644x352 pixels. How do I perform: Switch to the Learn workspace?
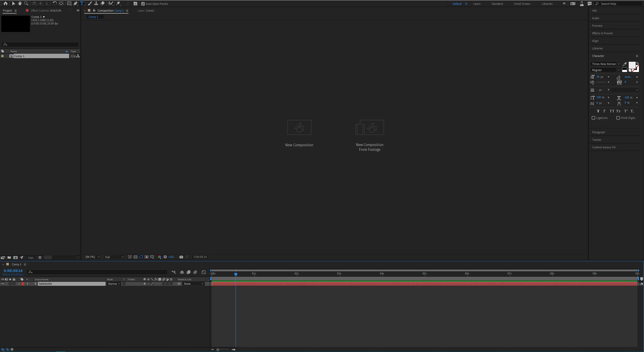tap(477, 4)
